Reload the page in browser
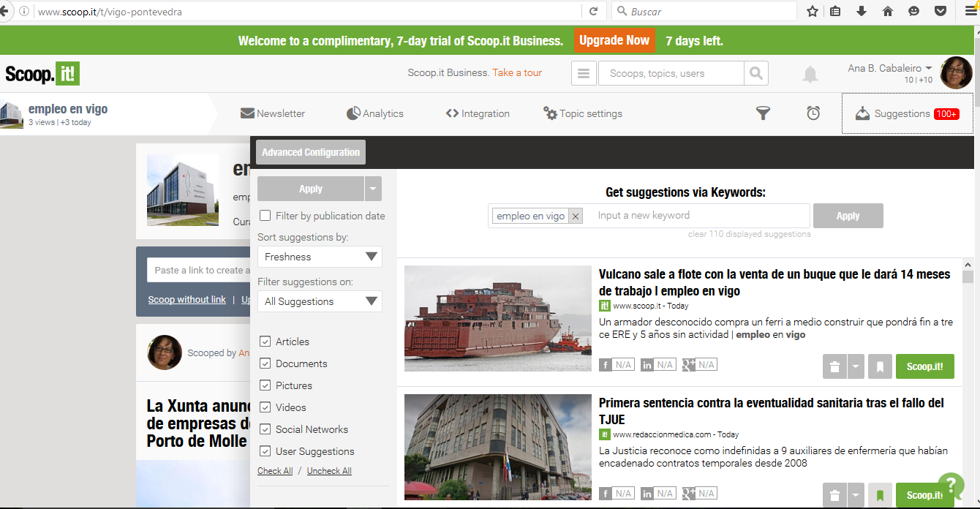Screen dimensions: 980x509 click(x=593, y=11)
